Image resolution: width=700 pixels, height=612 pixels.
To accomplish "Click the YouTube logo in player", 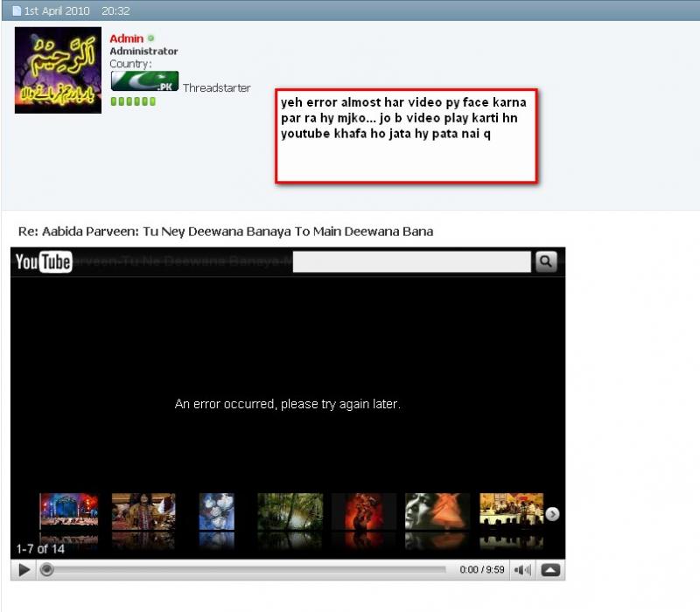I will [43, 261].
